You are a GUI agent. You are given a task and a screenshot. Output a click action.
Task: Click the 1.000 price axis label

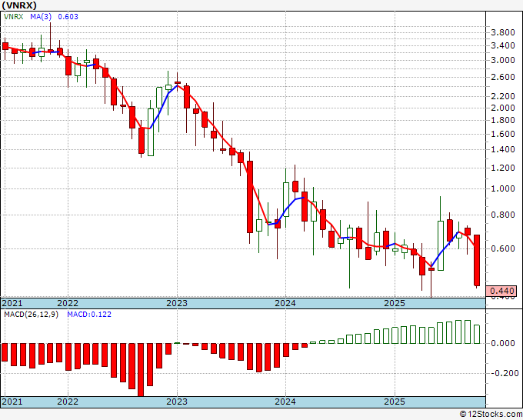[503, 188]
